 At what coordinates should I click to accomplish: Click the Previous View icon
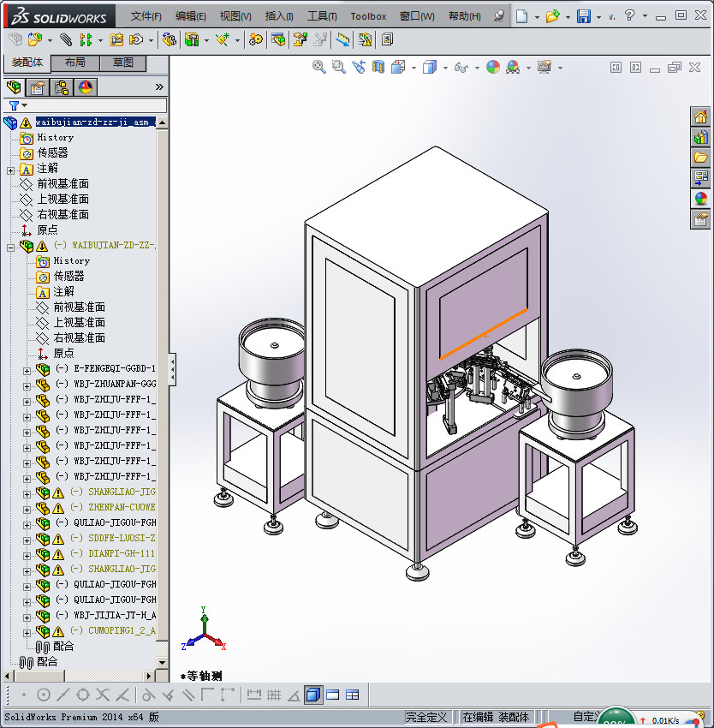click(359, 68)
